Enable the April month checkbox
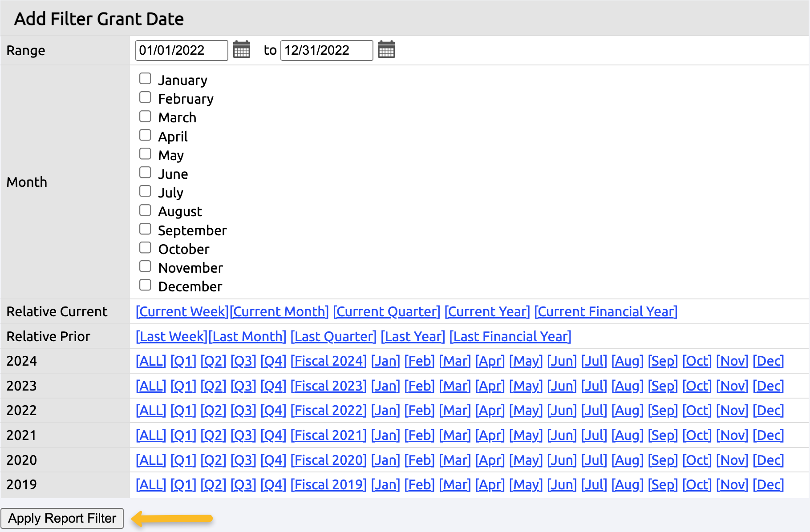The image size is (810, 532). [145, 135]
